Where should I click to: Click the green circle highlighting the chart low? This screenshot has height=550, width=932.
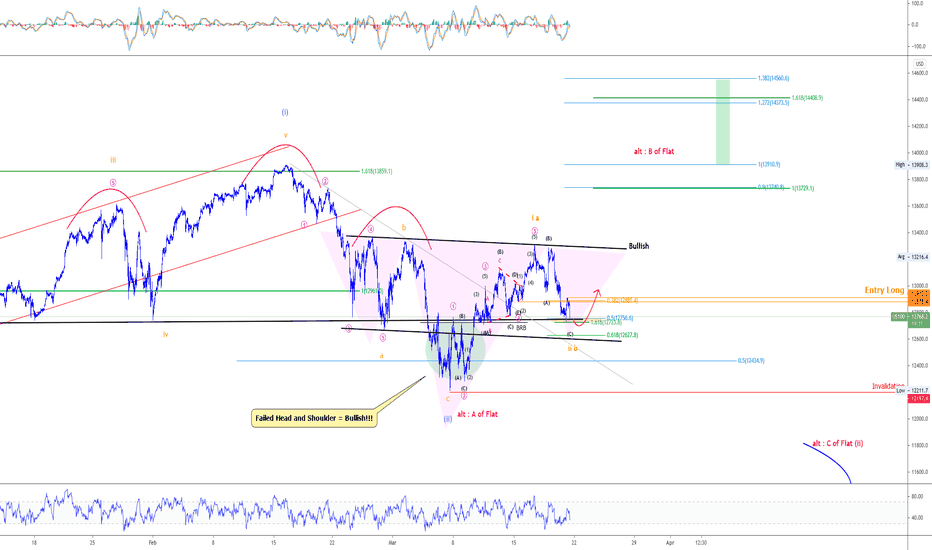coord(456,350)
